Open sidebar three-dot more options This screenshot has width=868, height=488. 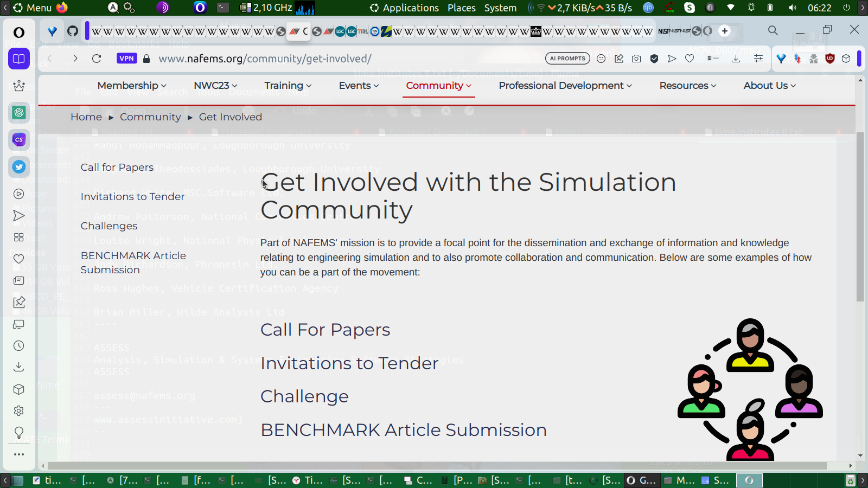pyautogui.click(x=19, y=454)
